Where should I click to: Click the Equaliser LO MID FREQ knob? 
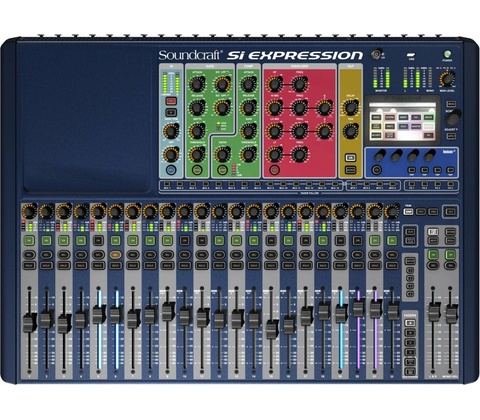[300, 131]
